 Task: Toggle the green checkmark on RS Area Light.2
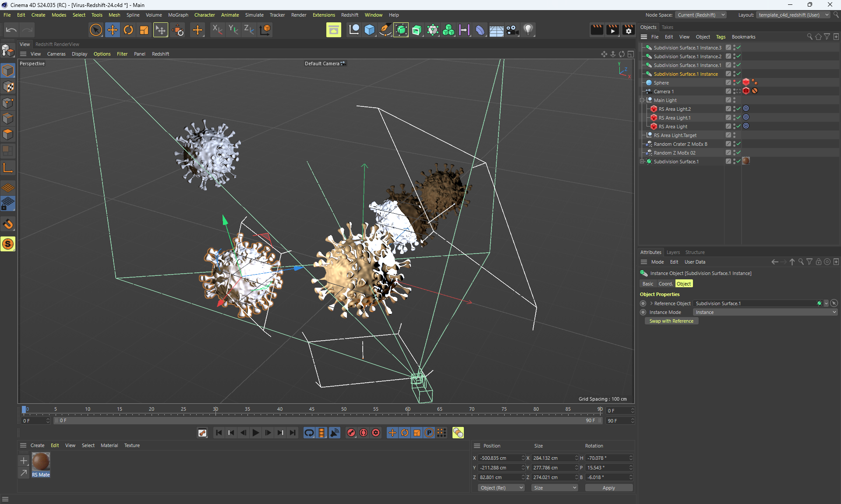pyautogui.click(x=739, y=109)
